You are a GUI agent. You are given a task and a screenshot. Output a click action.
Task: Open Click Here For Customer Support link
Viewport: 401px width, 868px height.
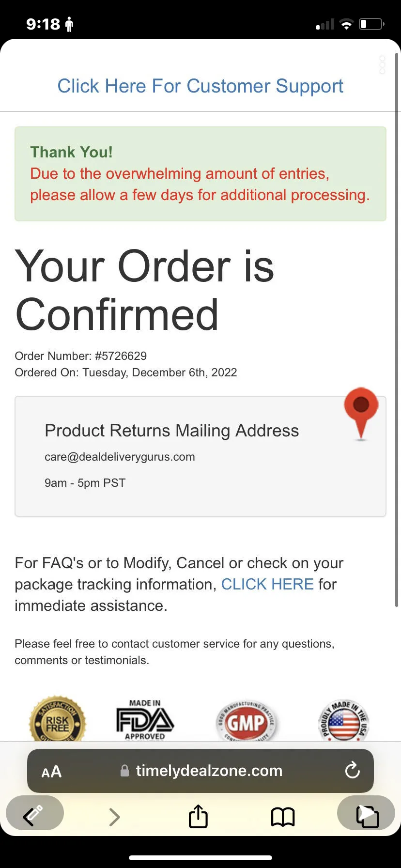click(x=200, y=86)
